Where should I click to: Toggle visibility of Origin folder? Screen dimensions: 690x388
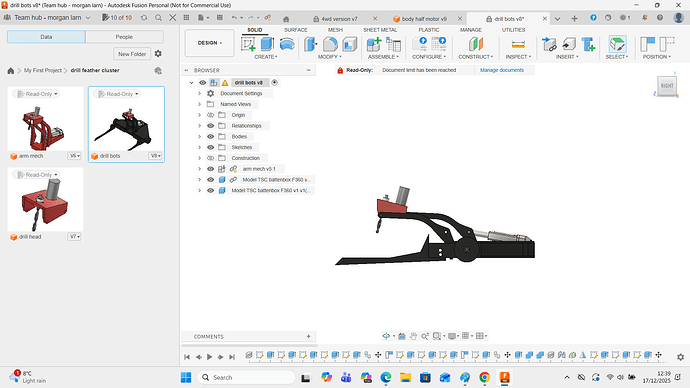tap(210, 115)
